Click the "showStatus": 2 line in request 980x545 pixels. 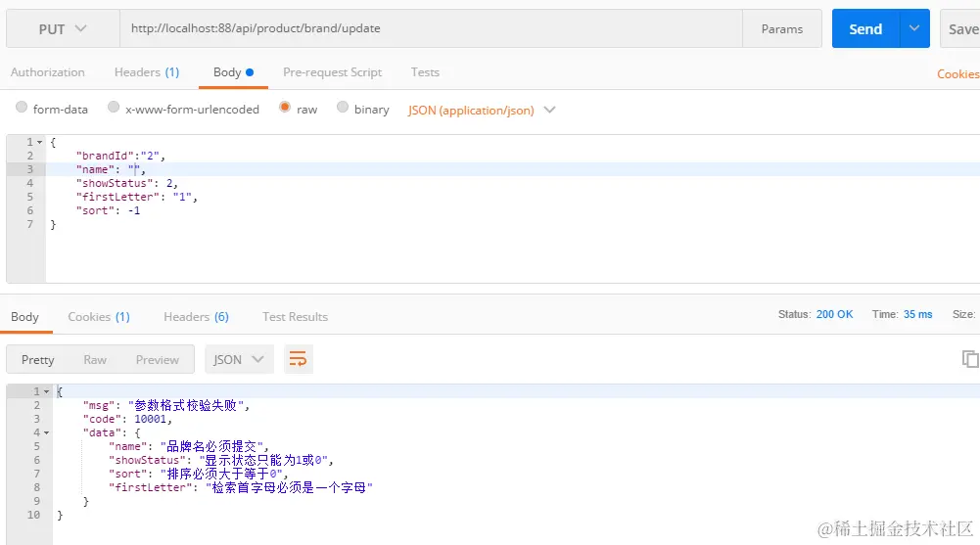(127, 183)
